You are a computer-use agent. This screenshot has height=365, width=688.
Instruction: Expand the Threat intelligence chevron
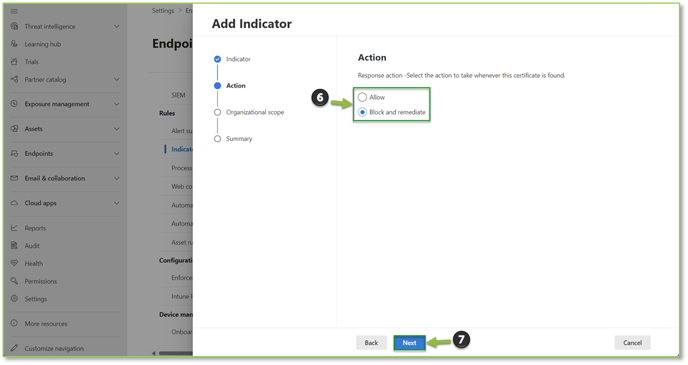pyautogui.click(x=117, y=26)
